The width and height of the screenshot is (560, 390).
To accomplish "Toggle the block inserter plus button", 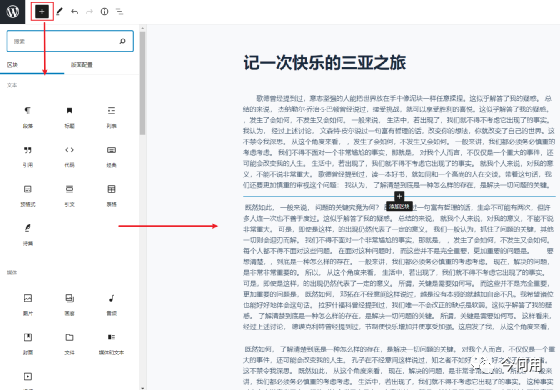I will pos(42,12).
